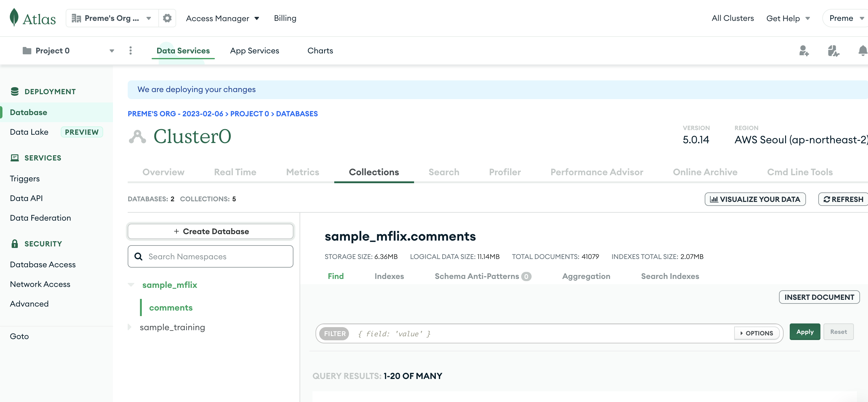
Task: Open the Performance Advisor tab
Action: [597, 172]
